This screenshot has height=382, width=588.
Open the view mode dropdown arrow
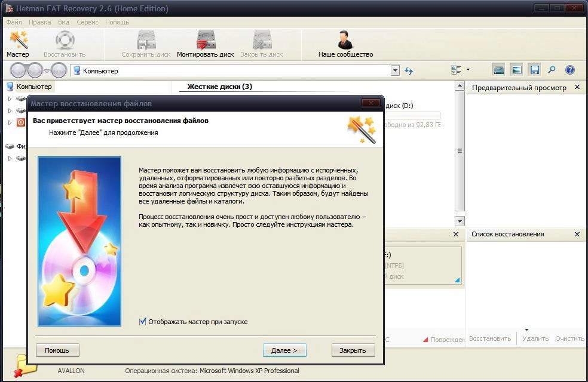click(468, 70)
